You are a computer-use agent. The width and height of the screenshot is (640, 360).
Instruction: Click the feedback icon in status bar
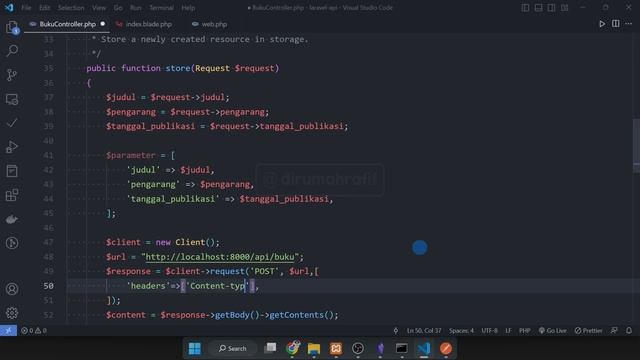(614, 331)
